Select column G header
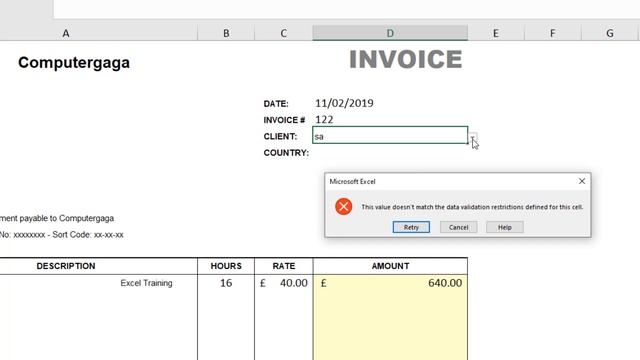Image resolution: width=640 pixels, height=360 pixels. [610, 33]
